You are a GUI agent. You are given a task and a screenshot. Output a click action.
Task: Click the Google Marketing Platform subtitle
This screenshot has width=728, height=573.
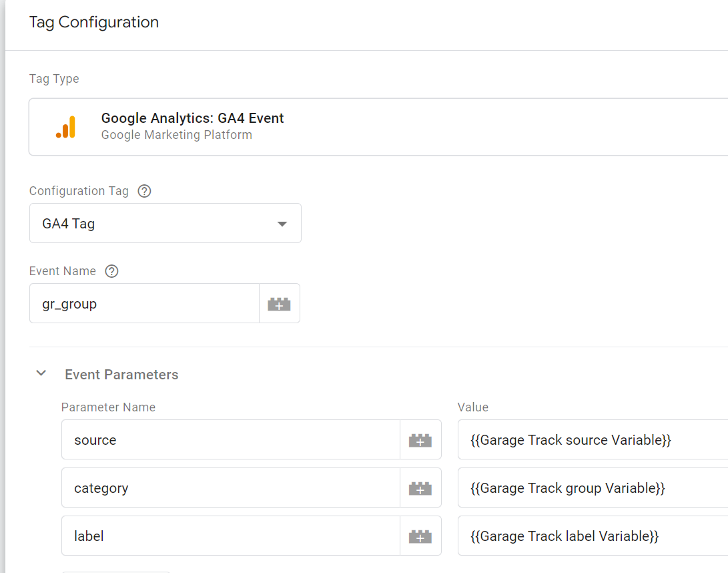point(177,135)
